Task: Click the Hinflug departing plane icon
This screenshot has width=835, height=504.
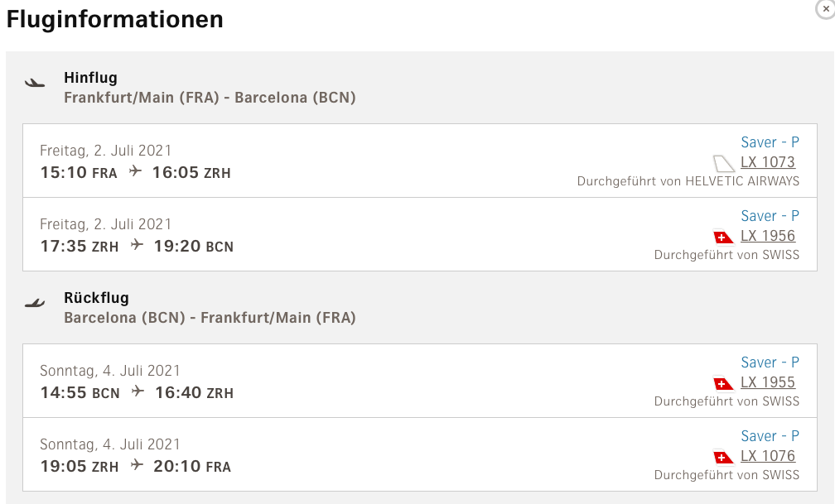Action: pyautogui.click(x=35, y=83)
